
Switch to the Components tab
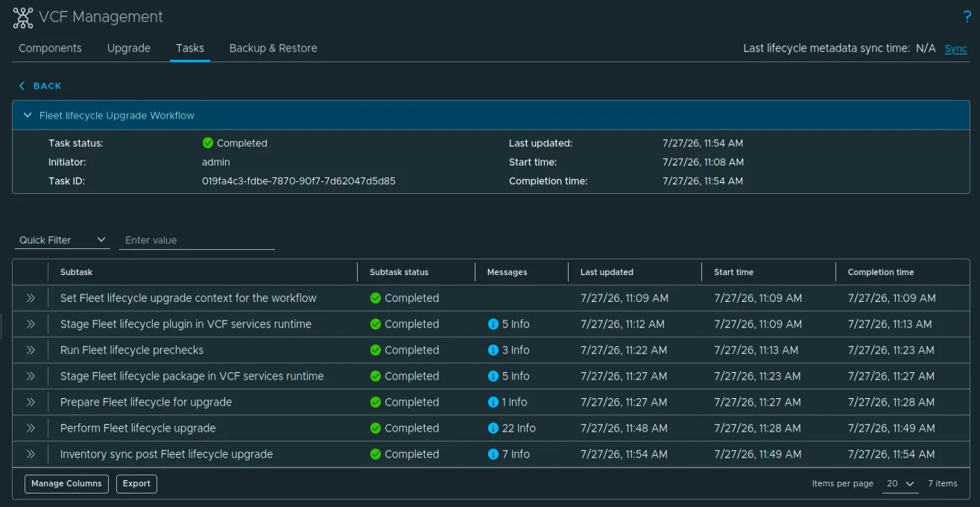coord(50,48)
